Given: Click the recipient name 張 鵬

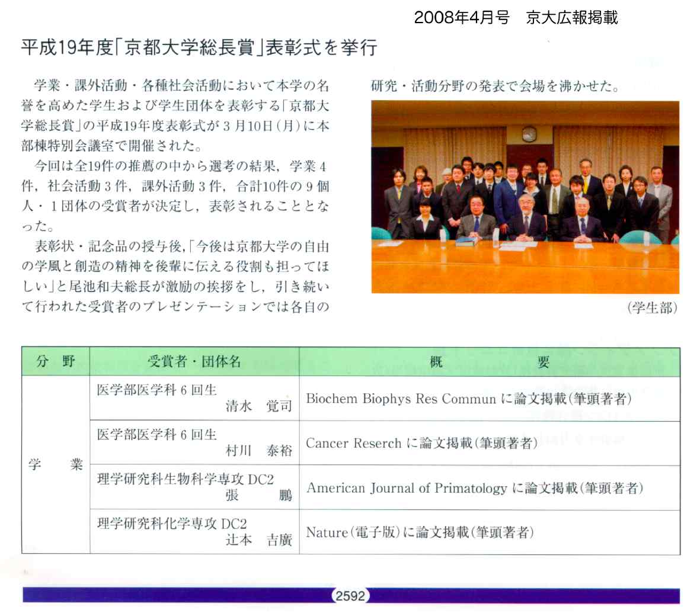Looking at the screenshot, I should click(258, 495).
